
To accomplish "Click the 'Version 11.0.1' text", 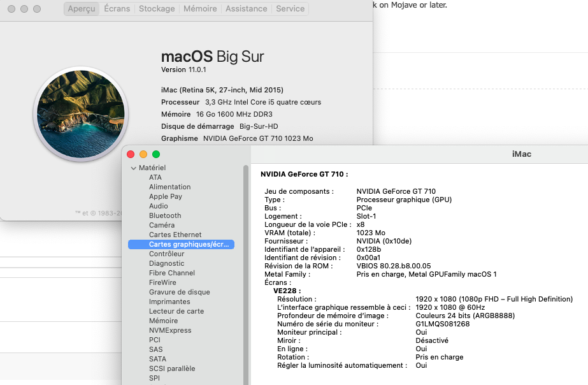I will [183, 69].
